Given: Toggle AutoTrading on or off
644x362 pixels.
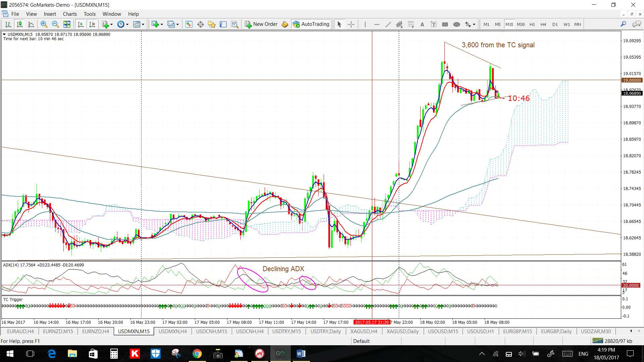Looking at the screenshot, I should (311, 24).
